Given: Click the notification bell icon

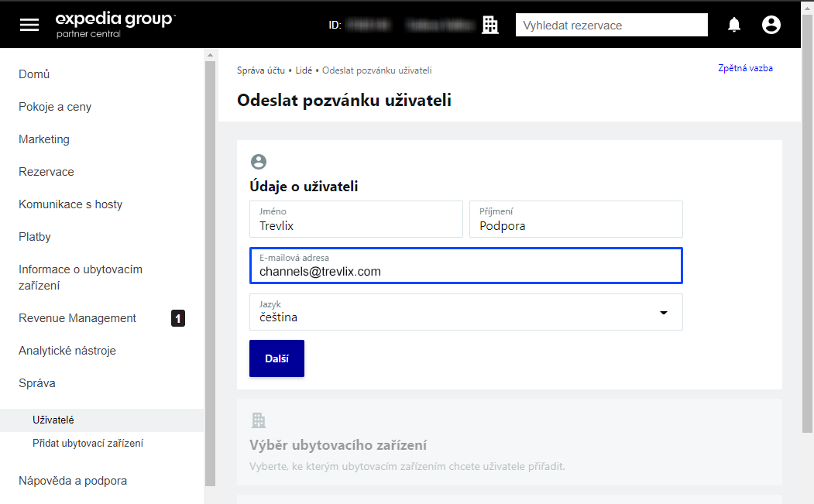Looking at the screenshot, I should point(734,24).
